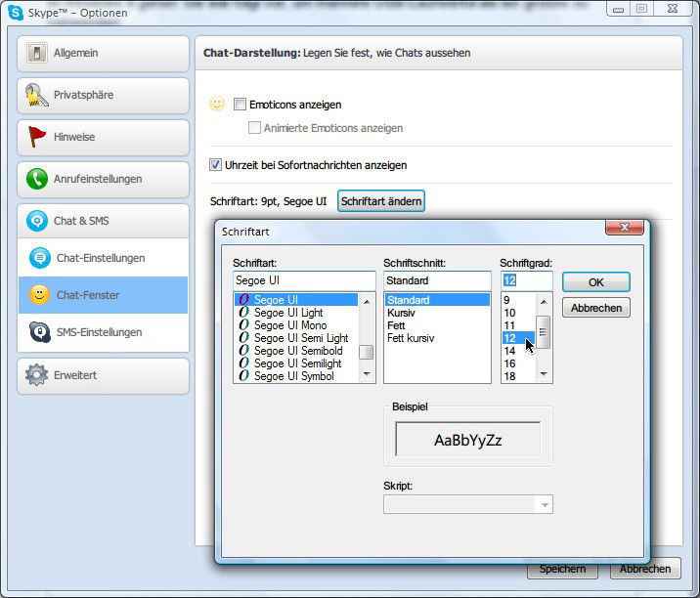This screenshot has width=700, height=598.
Task: Open the Hinweise settings section
Action: [x=103, y=138]
